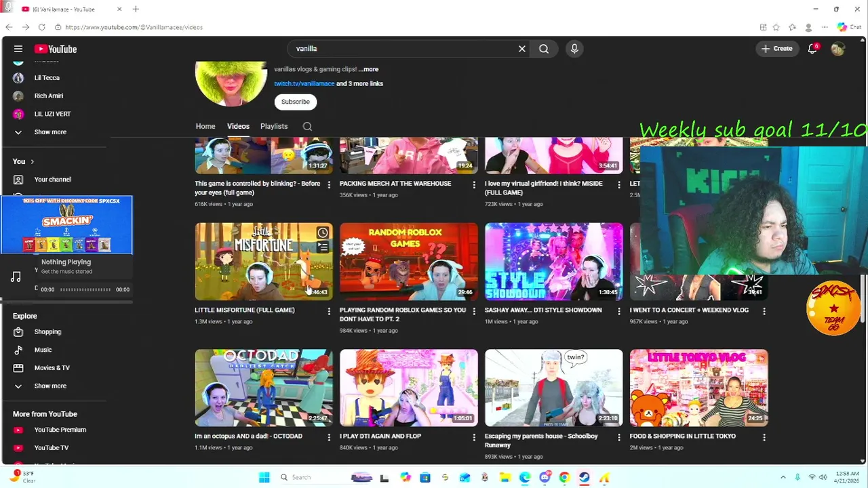Seek in the Nothing Playing music progress bar
The image size is (868, 488).
click(x=85, y=289)
